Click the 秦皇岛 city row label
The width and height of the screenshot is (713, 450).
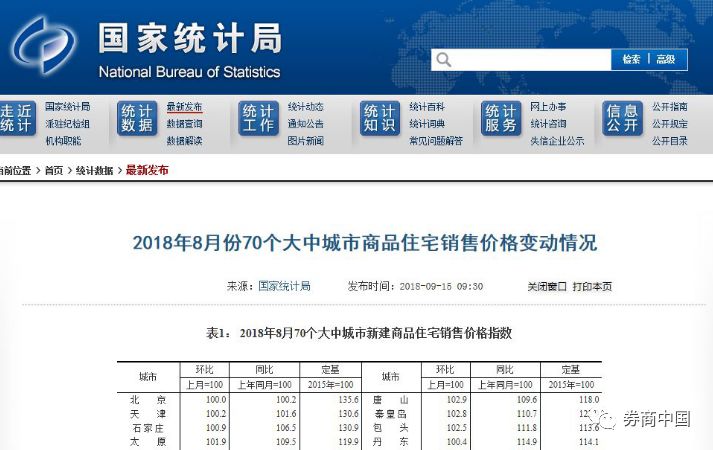(391, 414)
